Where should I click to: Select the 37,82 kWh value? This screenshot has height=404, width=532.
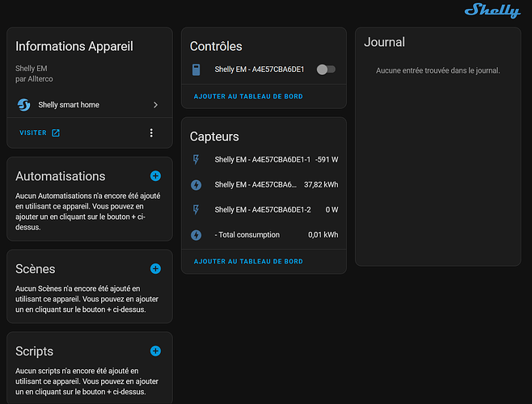(x=321, y=185)
